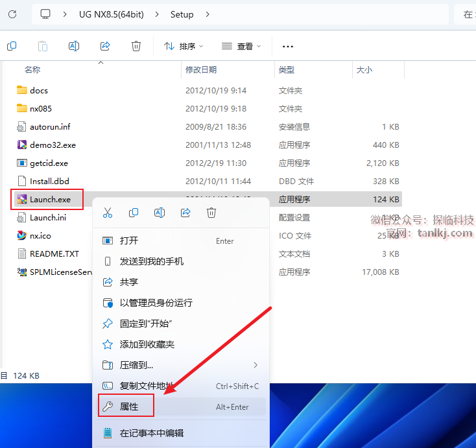Click Delete trash icon in context menu
476x448 pixels.
pos(211,213)
